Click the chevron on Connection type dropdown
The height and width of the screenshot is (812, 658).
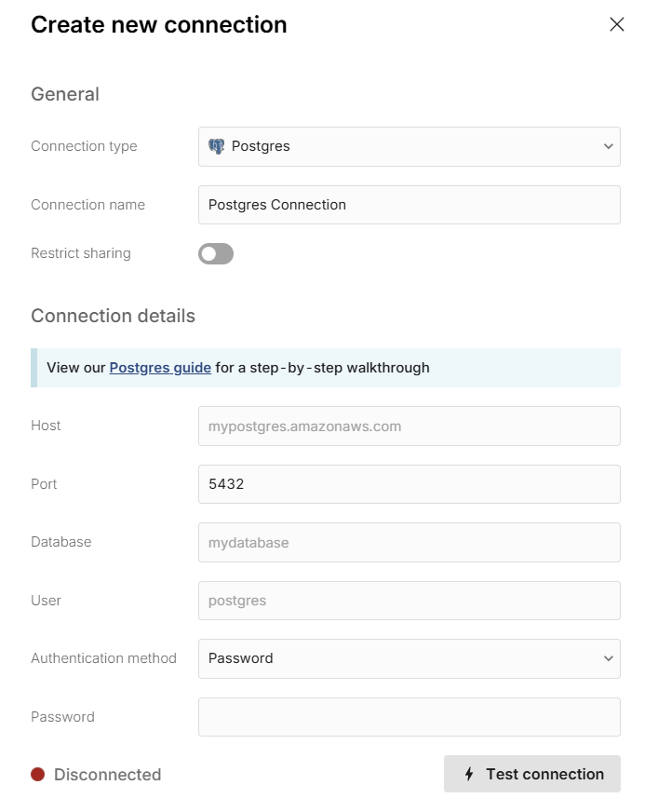click(x=608, y=146)
